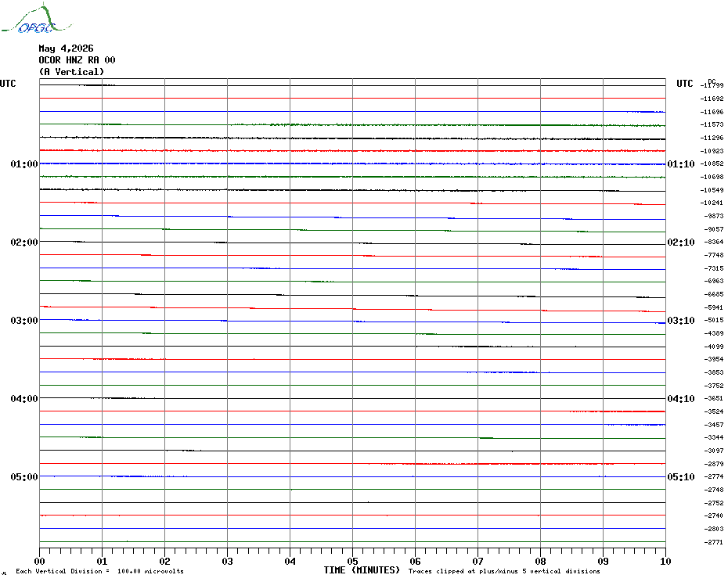728x582 pixels.
Task: Click the 05 minute axis tick label
Action: click(352, 561)
